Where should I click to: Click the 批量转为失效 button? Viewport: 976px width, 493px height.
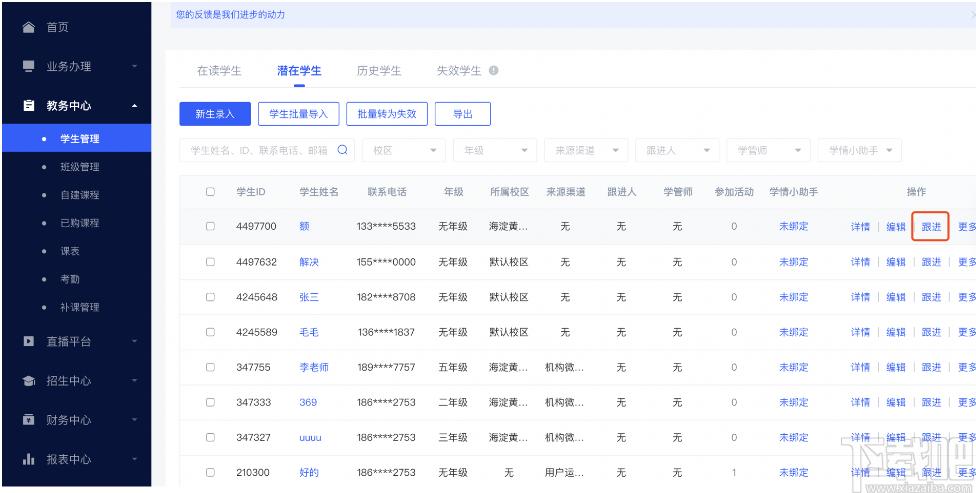pyautogui.click(x=387, y=114)
